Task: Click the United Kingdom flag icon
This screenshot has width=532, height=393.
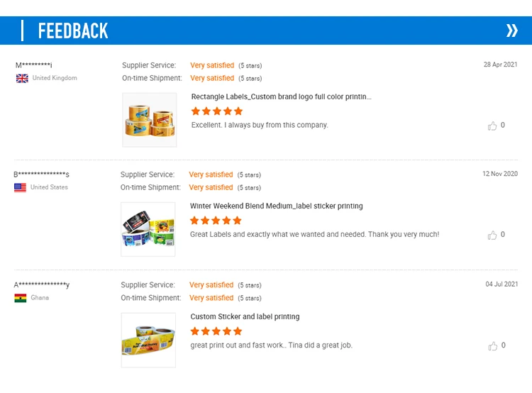Action: tap(22, 78)
